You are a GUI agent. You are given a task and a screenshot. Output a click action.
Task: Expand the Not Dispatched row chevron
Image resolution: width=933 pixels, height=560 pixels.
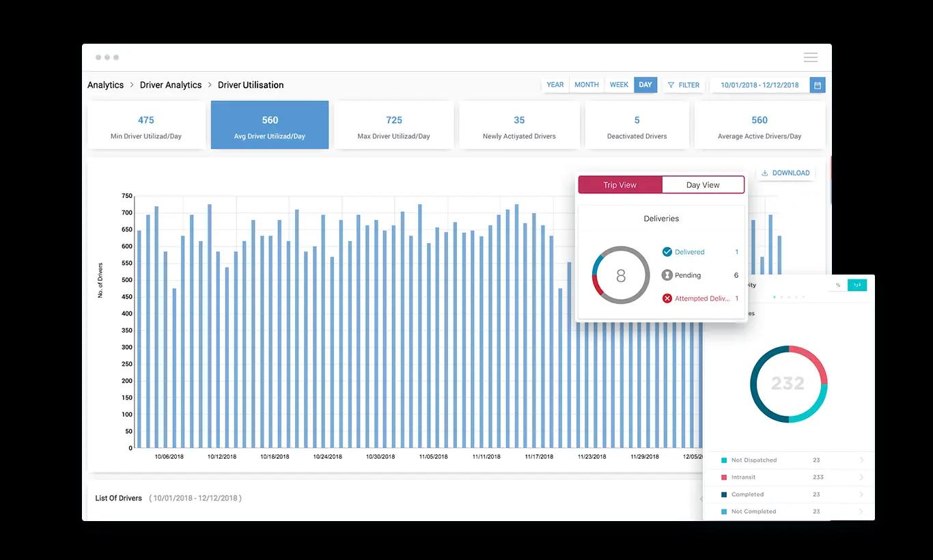(x=861, y=460)
